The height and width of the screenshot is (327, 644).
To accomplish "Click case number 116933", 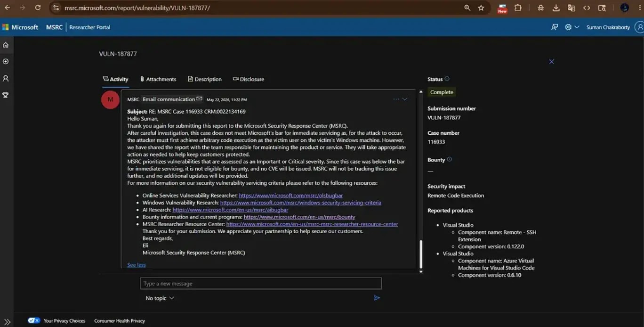I will click(x=436, y=142).
